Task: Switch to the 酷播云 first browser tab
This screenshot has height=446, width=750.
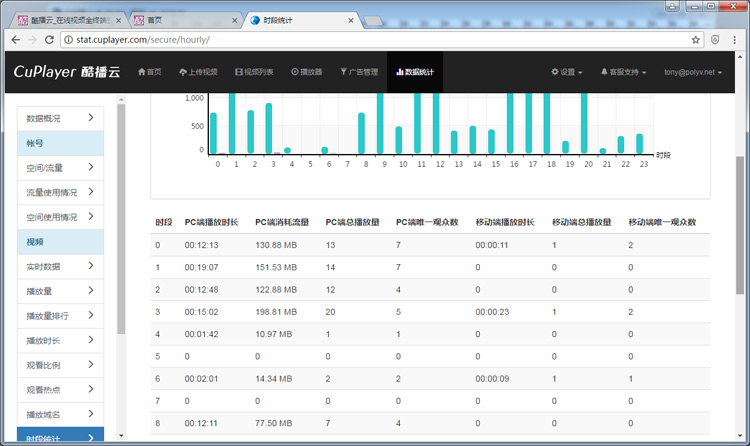Action: pos(65,19)
